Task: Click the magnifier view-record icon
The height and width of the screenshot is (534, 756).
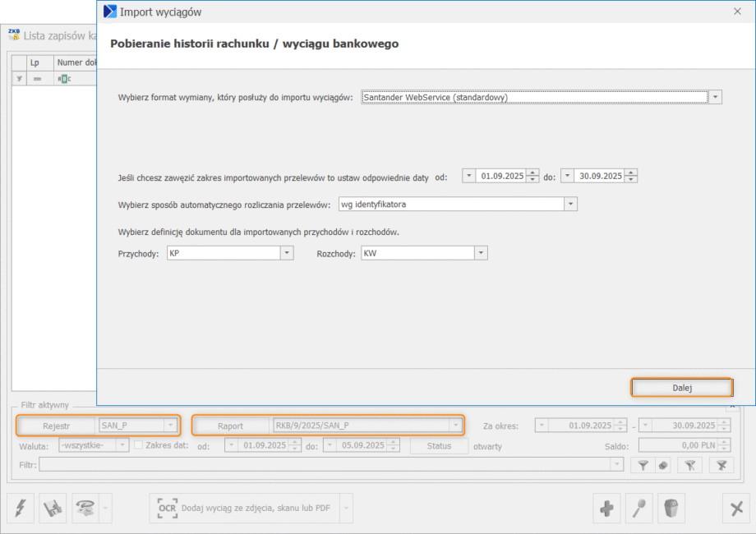Action: tap(639, 509)
